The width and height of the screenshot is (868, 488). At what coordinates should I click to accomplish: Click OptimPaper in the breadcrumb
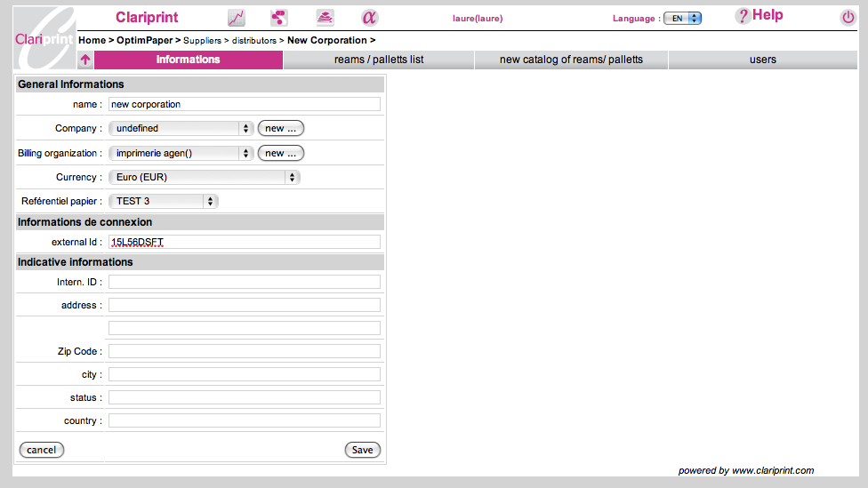[145, 40]
